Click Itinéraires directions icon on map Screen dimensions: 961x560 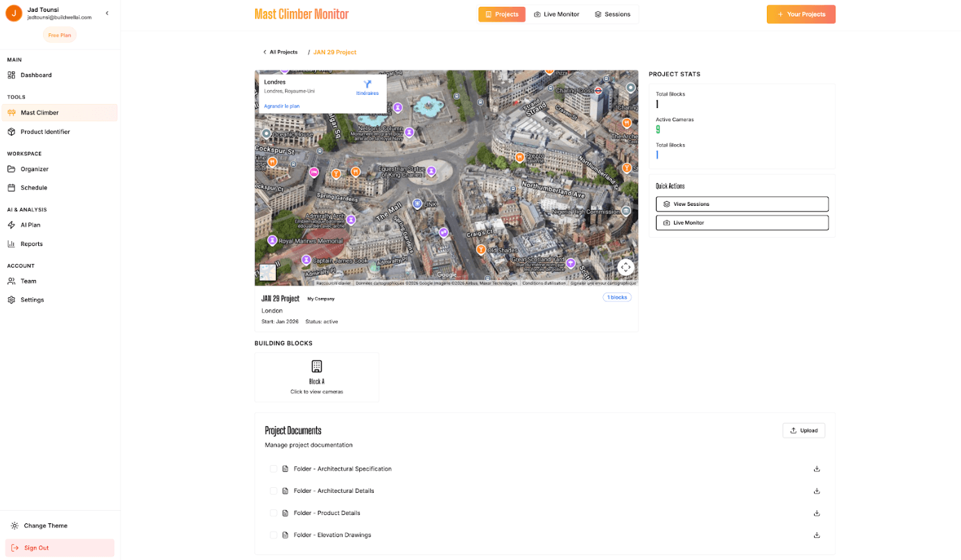367,86
